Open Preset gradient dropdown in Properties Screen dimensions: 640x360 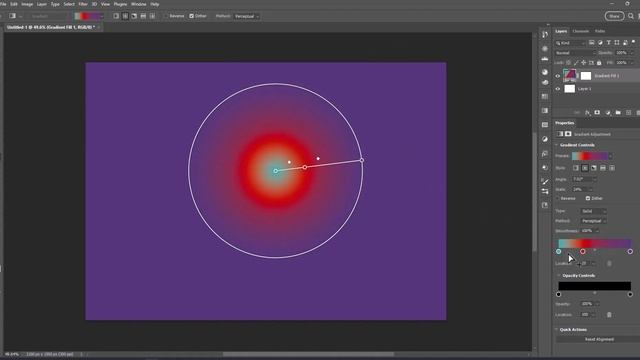pos(611,156)
